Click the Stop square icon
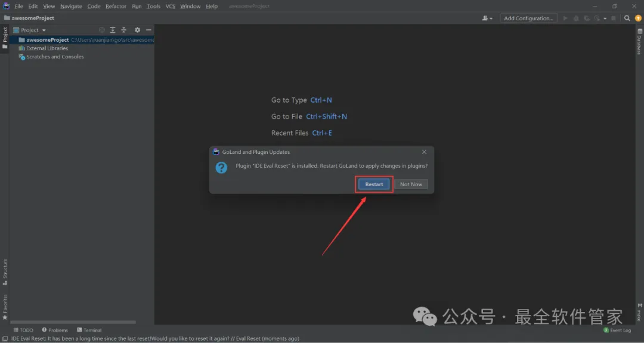 614,18
